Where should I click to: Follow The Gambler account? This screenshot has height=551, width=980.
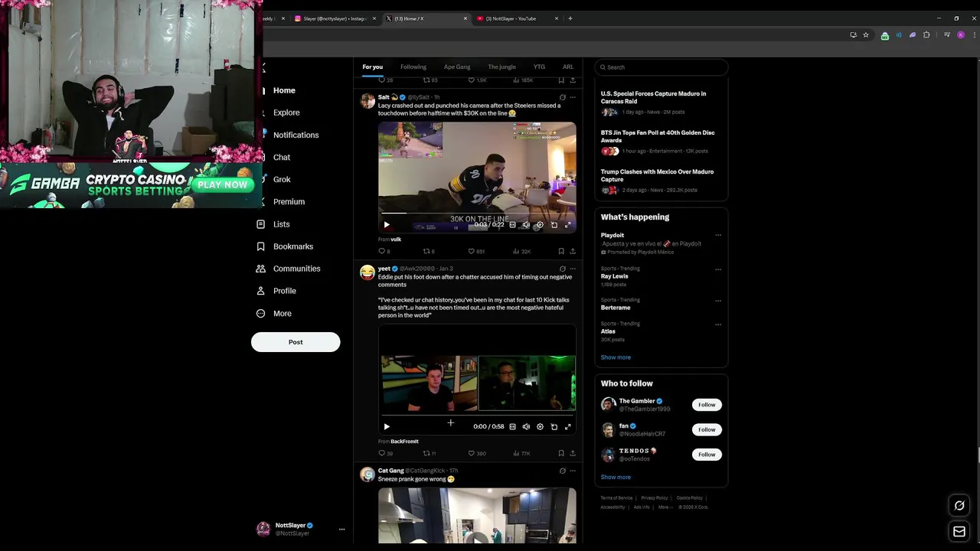[707, 405]
